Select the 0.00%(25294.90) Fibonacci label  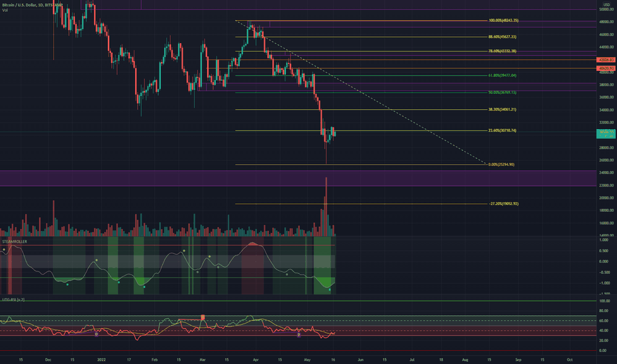point(501,165)
